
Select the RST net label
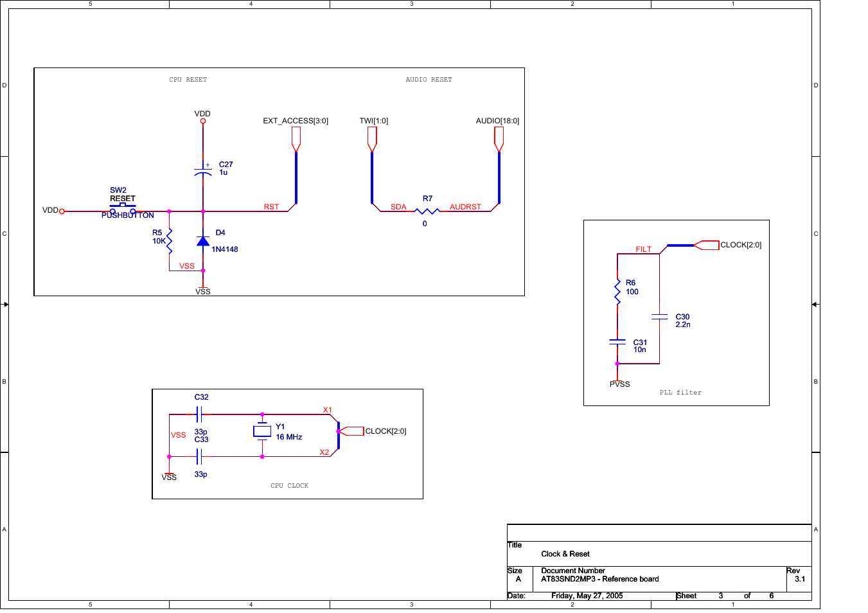click(x=272, y=207)
